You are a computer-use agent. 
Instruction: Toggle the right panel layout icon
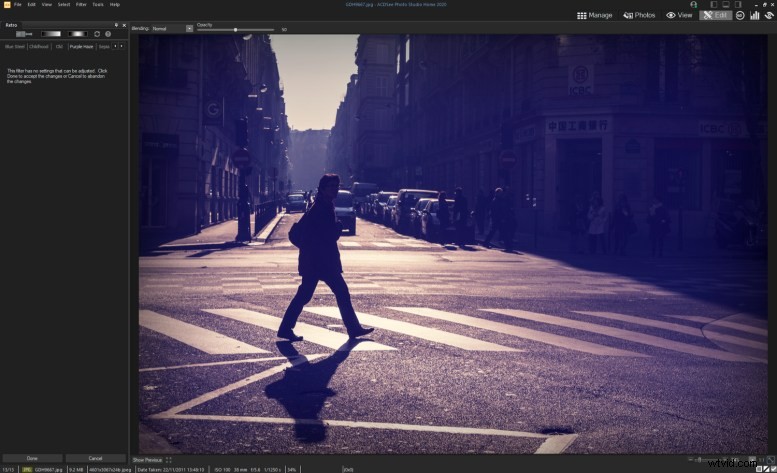coord(738,4)
